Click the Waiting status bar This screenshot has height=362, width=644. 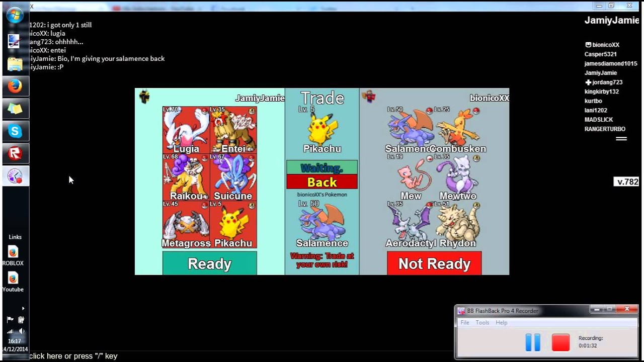(322, 167)
